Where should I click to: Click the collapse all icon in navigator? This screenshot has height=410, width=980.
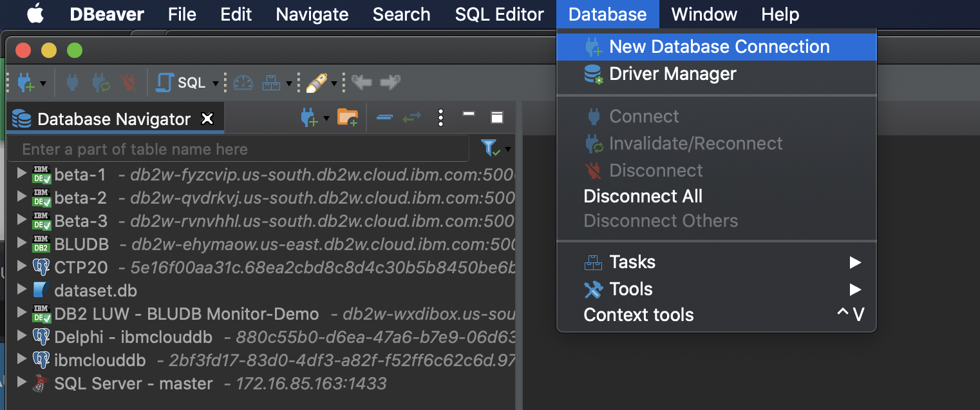coord(384,117)
